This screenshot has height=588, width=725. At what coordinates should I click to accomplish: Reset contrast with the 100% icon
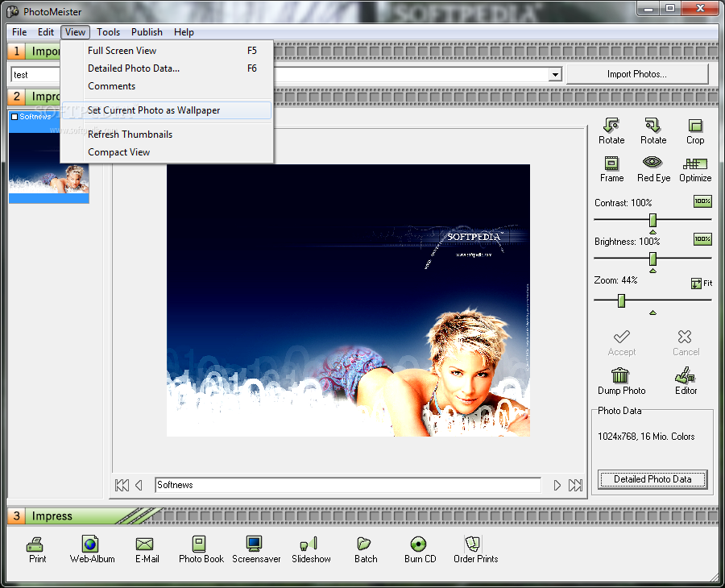[x=702, y=201]
